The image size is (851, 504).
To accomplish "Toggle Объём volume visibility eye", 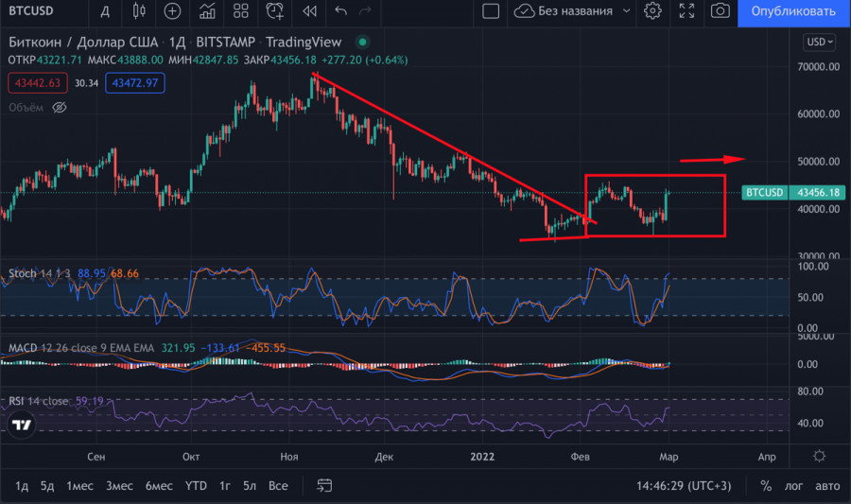I will pos(60,108).
